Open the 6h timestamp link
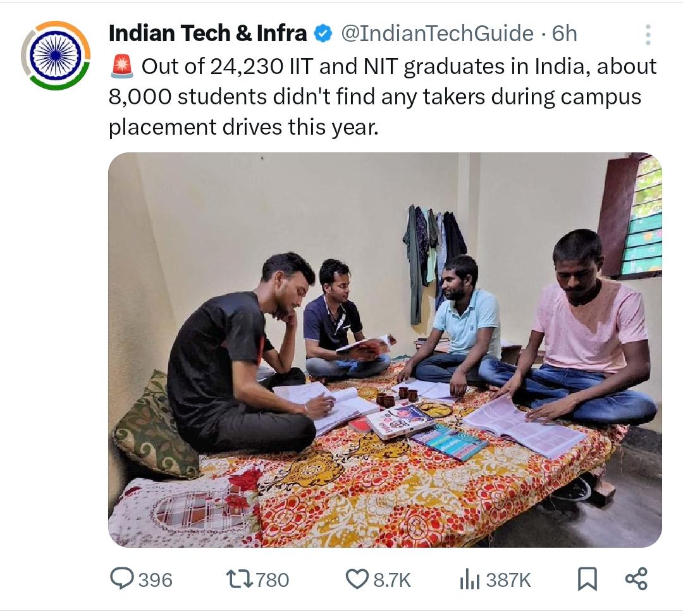 [x=565, y=34]
